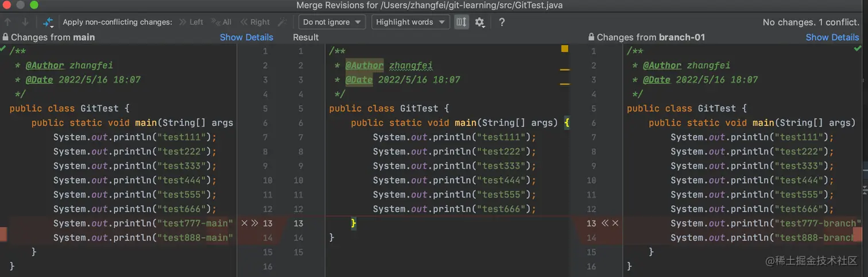Accept main-side change with right chevrons

click(255, 223)
